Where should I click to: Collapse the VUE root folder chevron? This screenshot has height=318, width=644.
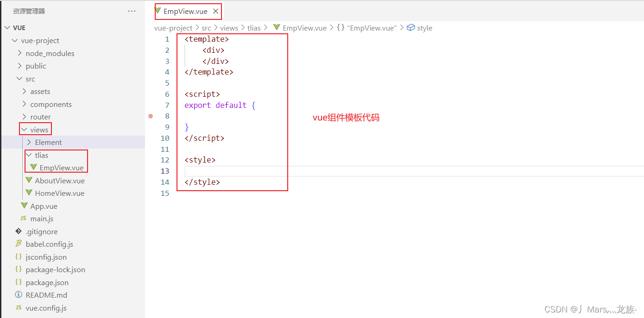pos(7,28)
